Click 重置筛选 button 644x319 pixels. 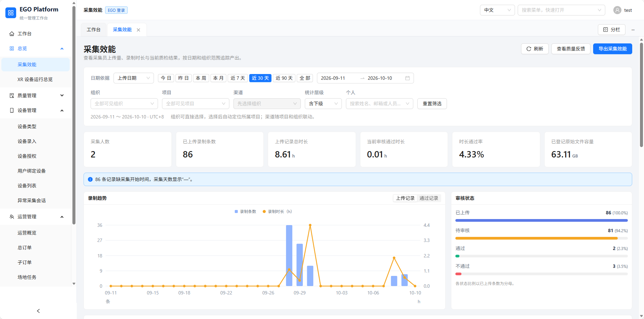coord(432,104)
